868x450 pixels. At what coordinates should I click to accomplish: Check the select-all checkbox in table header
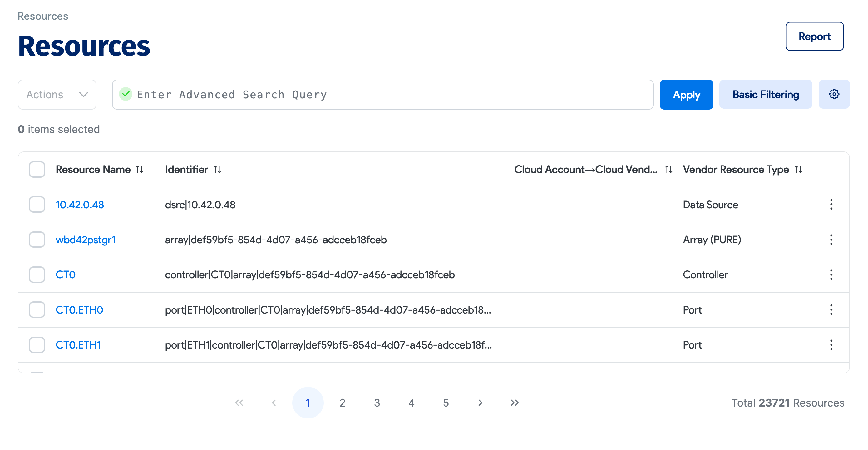click(37, 170)
